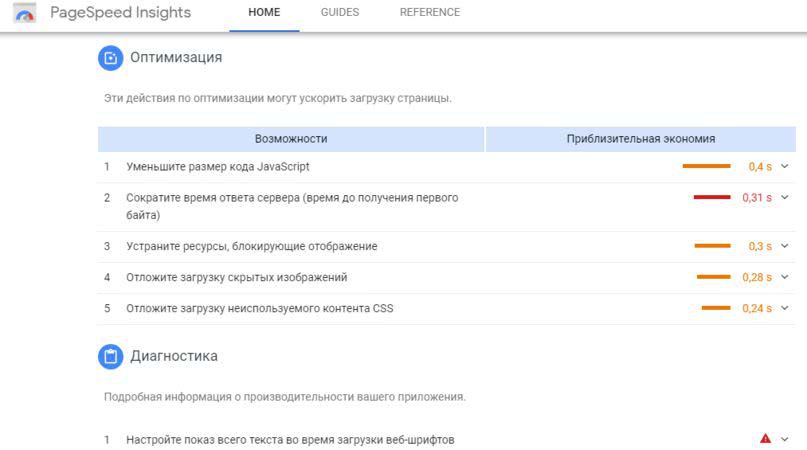Click the 'Возможности' column header
Screen dimensions: 807x450
[x=291, y=139]
